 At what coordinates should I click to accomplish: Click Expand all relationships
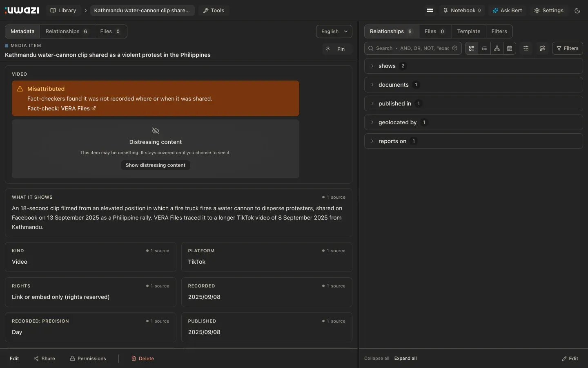pyautogui.click(x=405, y=359)
